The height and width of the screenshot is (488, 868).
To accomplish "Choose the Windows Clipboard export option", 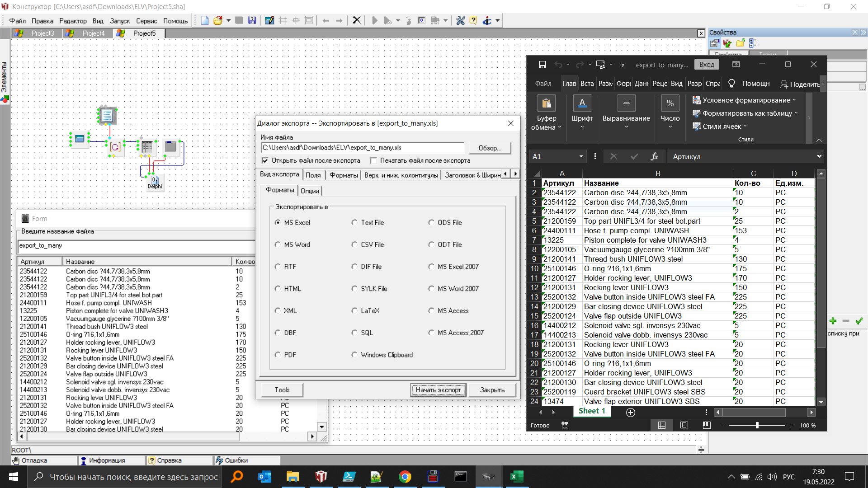I will pyautogui.click(x=354, y=355).
